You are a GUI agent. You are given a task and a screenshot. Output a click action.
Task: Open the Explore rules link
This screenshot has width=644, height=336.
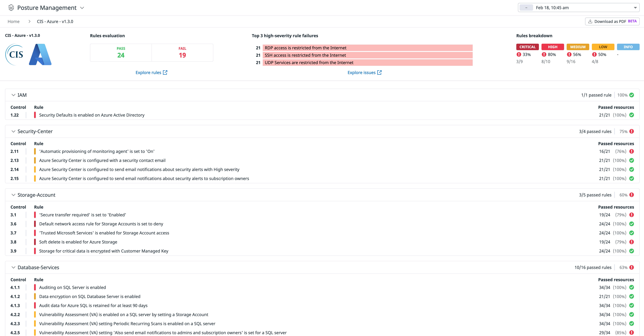click(x=148, y=72)
